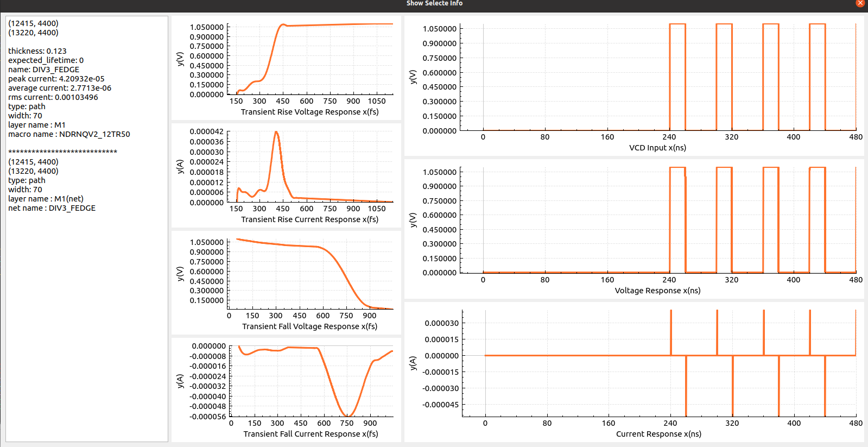This screenshot has height=447, width=868.
Task: Click 'Transient Fall Current Response x(fs)' axis label
Action: point(311,434)
